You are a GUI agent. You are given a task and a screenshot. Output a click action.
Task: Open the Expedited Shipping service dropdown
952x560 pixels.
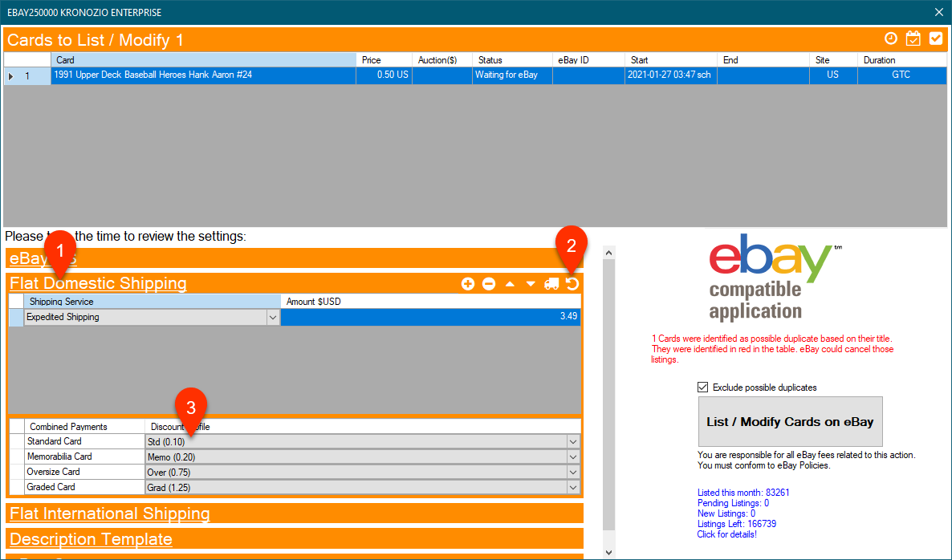(x=273, y=318)
